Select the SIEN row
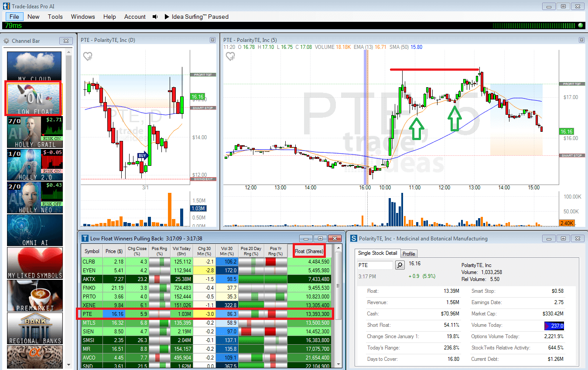The width and height of the screenshot is (588, 370). coord(206,331)
